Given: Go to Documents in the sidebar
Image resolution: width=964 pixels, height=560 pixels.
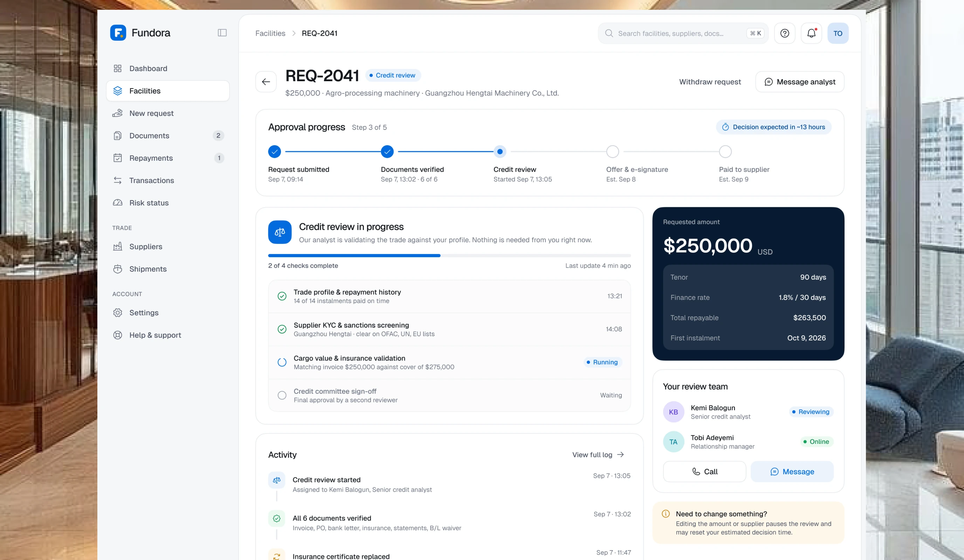Looking at the screenshot, I should (x=167, y=136).
